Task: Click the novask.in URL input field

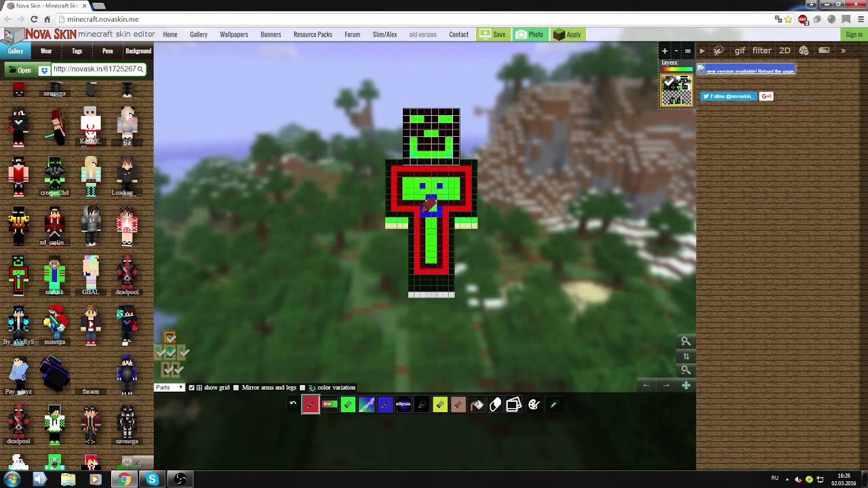Action: tap(98, 69)
